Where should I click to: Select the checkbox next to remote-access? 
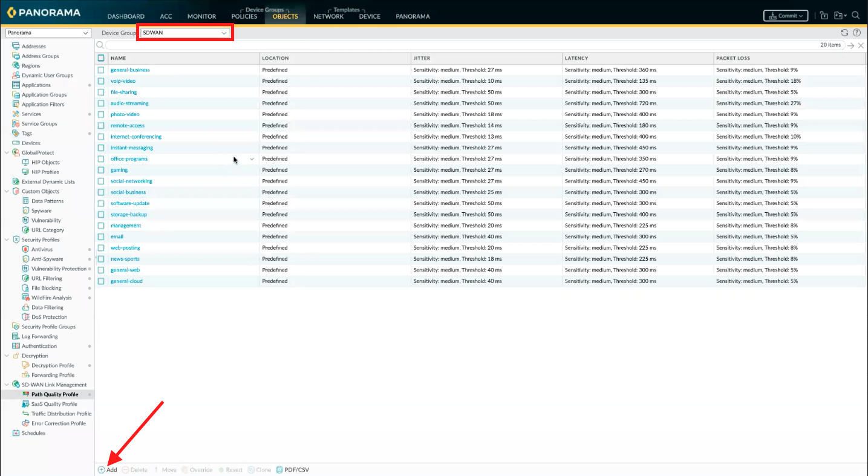point(101,125)
